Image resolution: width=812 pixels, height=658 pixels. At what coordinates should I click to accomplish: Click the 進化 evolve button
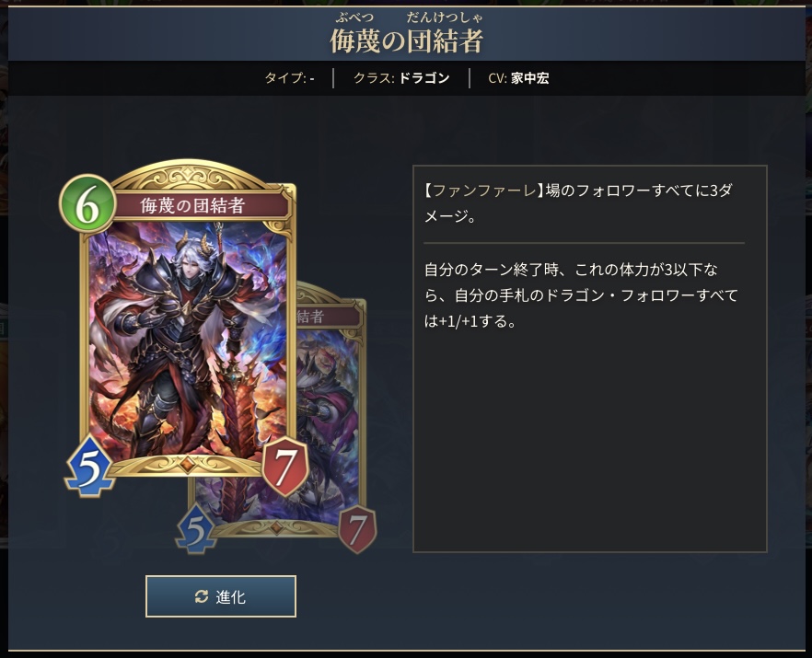[221, 596]
